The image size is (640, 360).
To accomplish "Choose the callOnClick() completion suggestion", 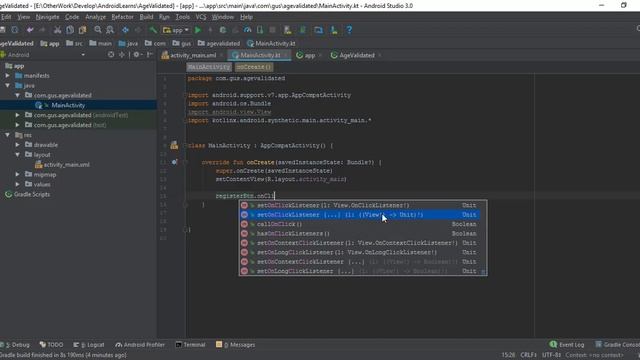I will (x=359, y=224).
